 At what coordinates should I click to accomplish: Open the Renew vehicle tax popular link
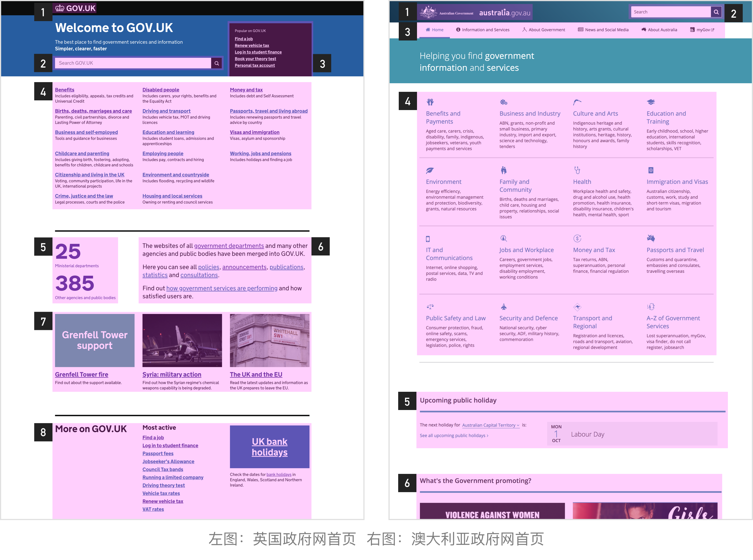tap(252, 45)
